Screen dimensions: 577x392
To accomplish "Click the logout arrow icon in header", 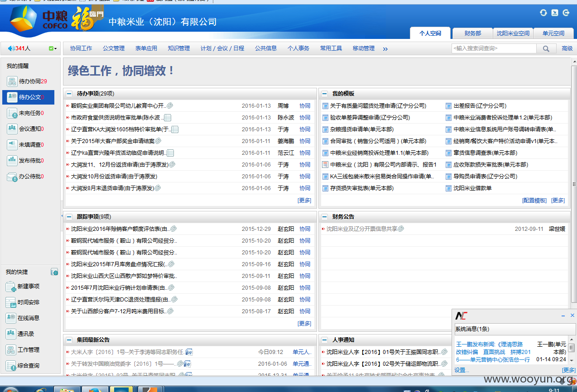I will click(566, 13).
